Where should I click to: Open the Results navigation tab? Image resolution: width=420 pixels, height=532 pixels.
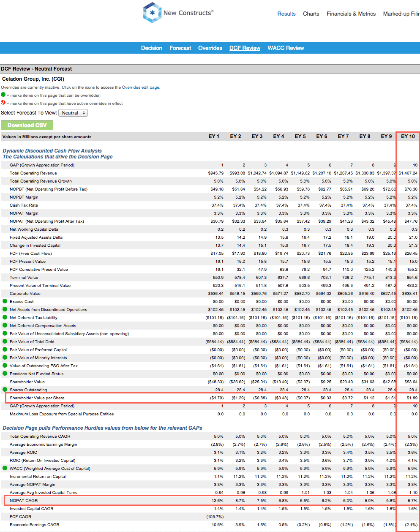[286, 14]
